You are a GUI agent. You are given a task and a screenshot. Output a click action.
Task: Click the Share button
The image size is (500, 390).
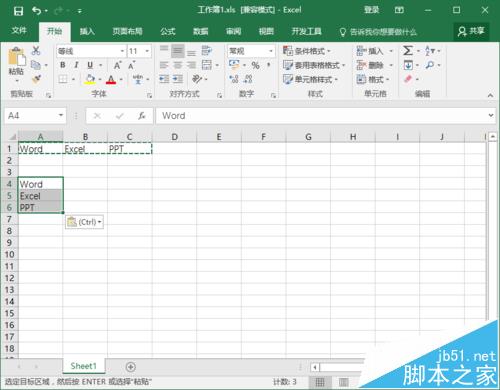471,31
